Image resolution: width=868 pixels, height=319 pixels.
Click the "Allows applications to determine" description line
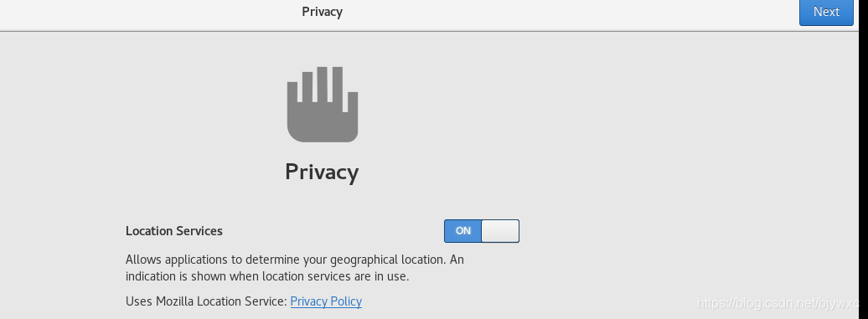pos(295,260)
